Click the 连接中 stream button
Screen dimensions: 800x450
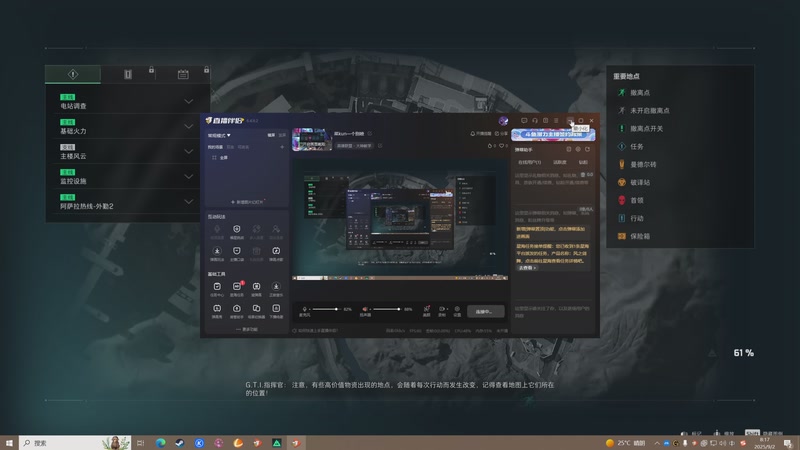coord(484,311)
